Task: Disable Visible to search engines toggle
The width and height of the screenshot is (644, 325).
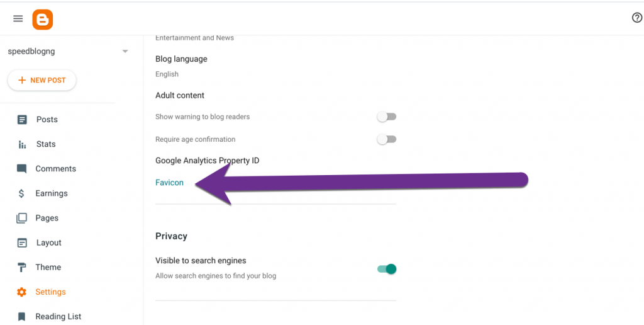Action: [x=387, y=269]
